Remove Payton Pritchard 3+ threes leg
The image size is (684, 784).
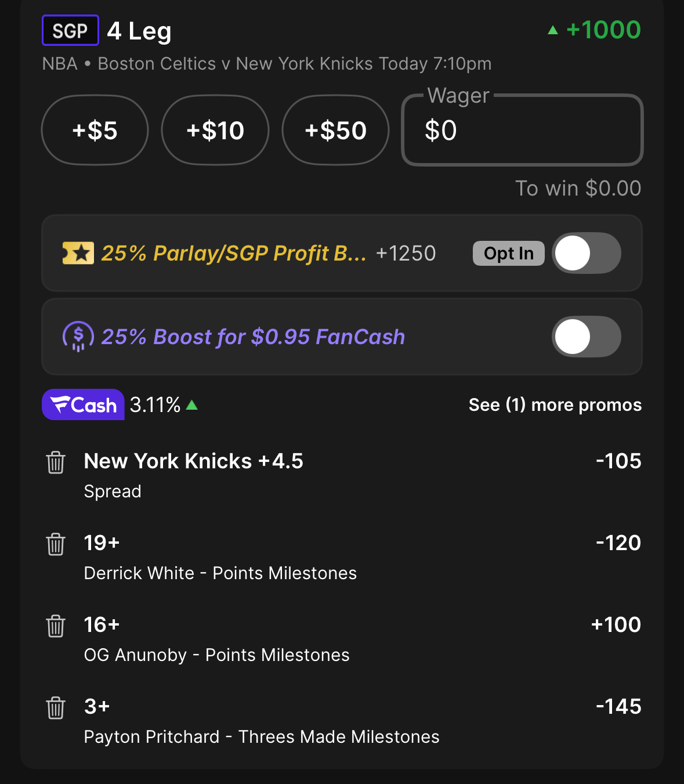(56, 708)
